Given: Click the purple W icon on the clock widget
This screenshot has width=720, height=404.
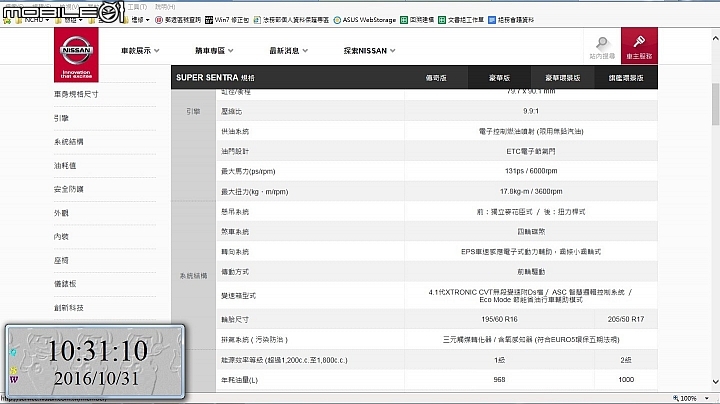Looking at the screenshot, I should (x=13, y=379).
